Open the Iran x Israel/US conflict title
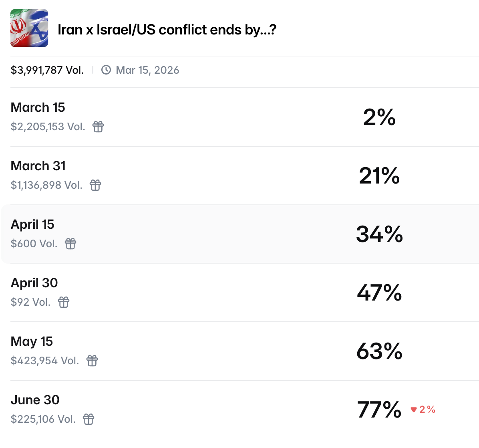The height and width of the screenshot is (448, 479). point(167,30)
